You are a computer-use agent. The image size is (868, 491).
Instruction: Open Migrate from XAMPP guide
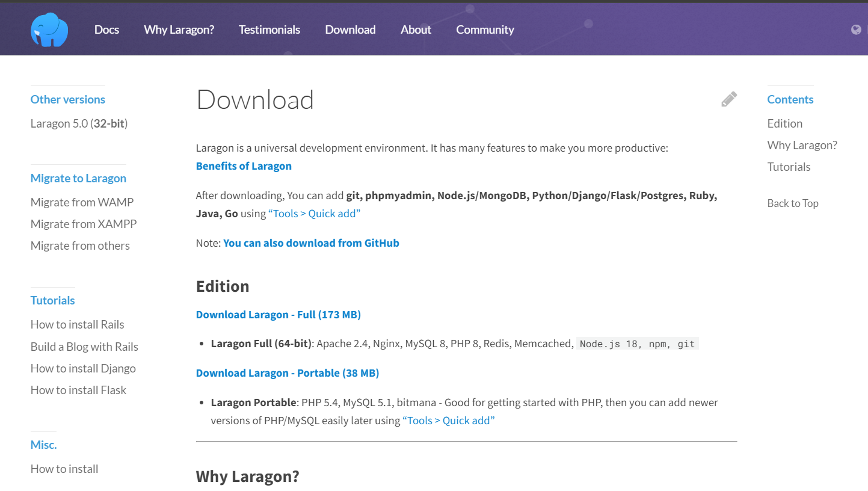pos(84,224)
